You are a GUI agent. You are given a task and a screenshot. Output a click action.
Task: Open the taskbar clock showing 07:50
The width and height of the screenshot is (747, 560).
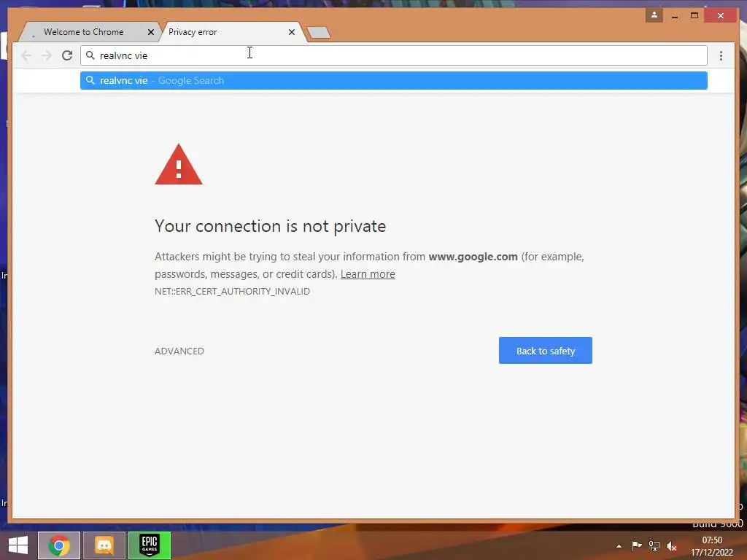pos(712,546)
